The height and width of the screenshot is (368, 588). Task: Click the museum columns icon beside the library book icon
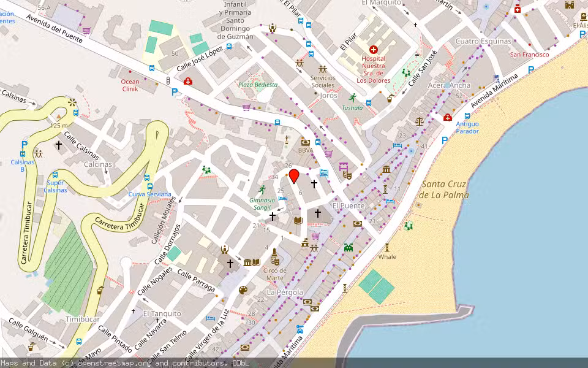click(x=247, y=263)
